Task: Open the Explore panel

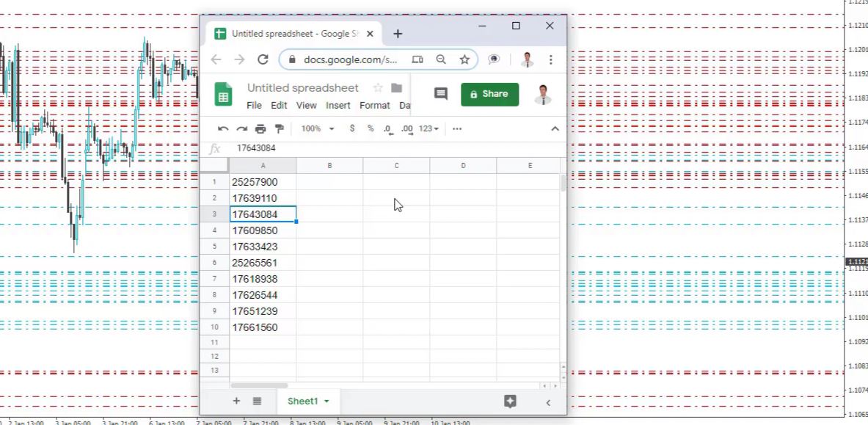Action: click(509, 402)
